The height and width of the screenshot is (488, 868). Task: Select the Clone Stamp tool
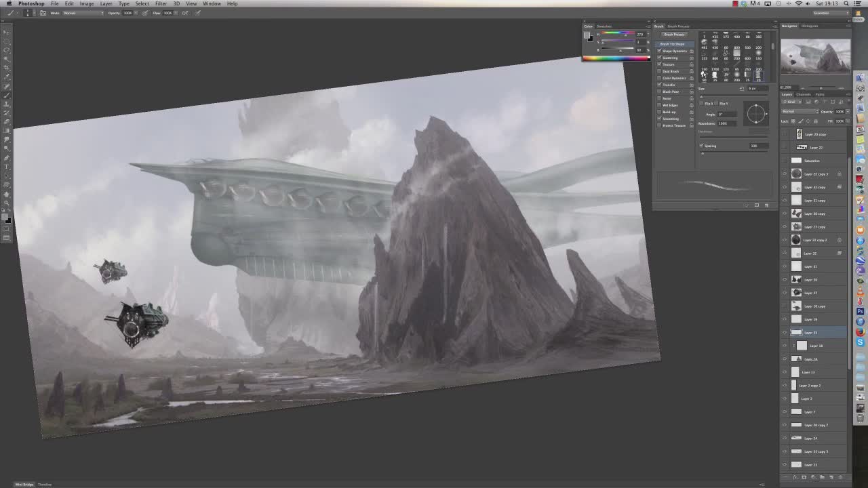pyautogui.click(x=7, y=104)
